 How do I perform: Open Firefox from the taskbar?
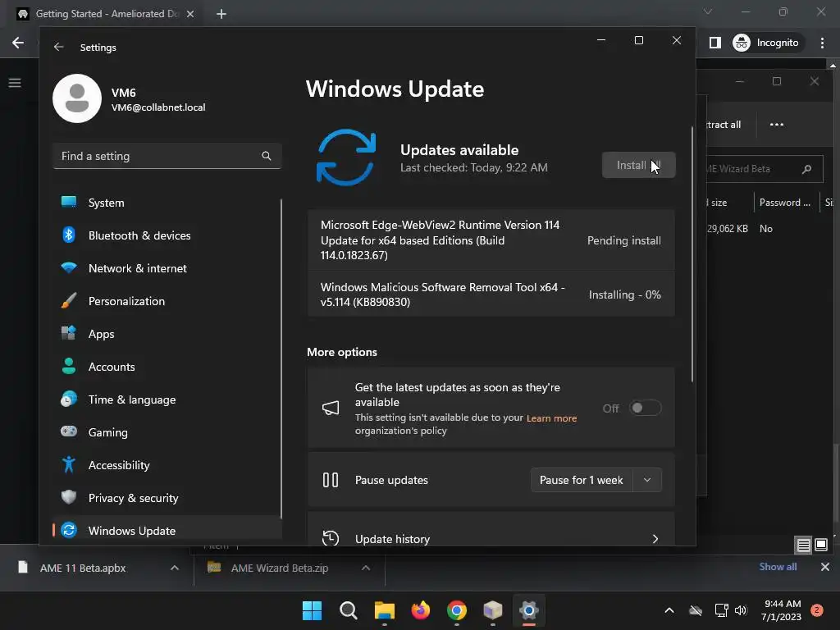coord(421,610)
